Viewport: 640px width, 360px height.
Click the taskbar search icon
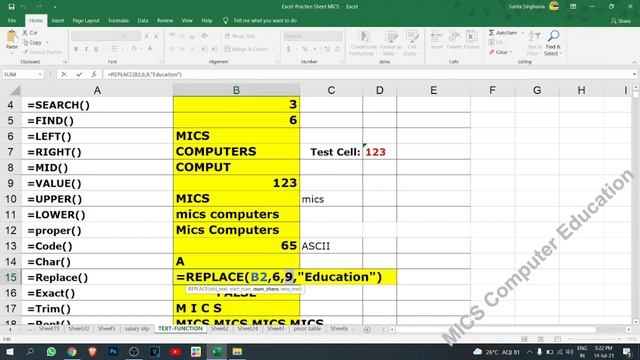coord(30,351)
